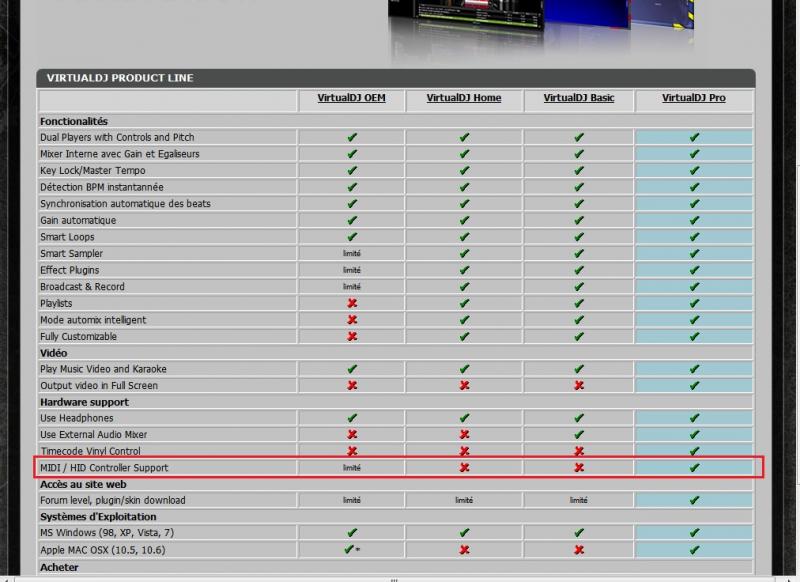Image resolution: width=800 pixels, height=582 pixels.
Task: Click the 'limité' cell for Broadcast & Record under OEM
Action: tap(352, 287)
